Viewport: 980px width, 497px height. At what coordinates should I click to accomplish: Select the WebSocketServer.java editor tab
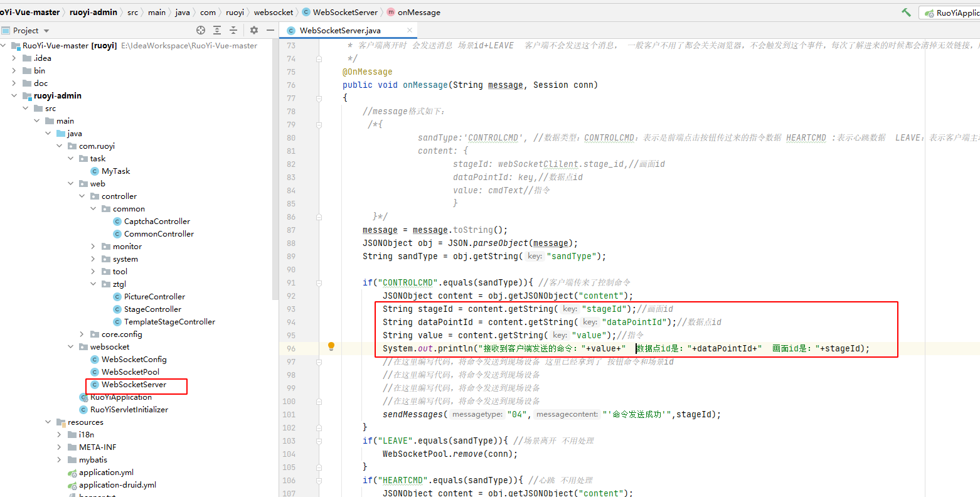339,30
